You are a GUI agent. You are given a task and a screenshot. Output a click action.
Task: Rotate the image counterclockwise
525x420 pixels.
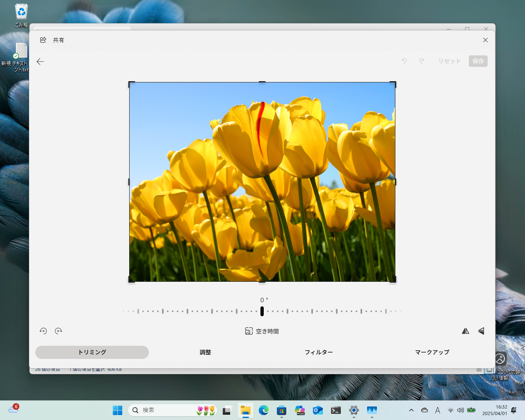(x=43, y=331)
